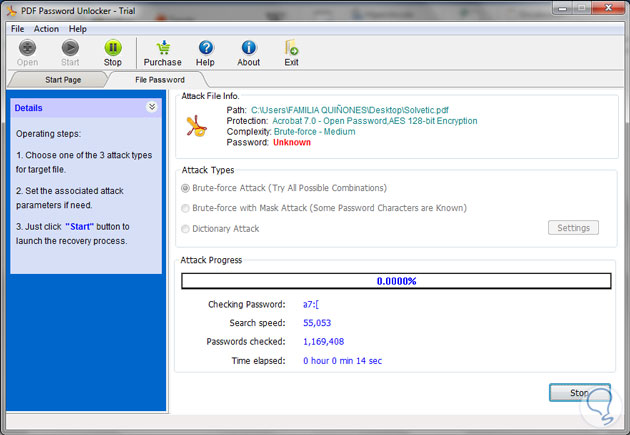Screen dimensions: 630x435
Task: Open the Help menu in the menu bar
Action: click(78, 29)
